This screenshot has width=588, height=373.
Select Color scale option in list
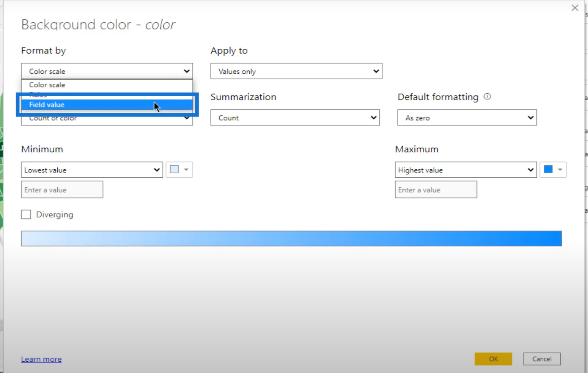(x=107, y=85)
